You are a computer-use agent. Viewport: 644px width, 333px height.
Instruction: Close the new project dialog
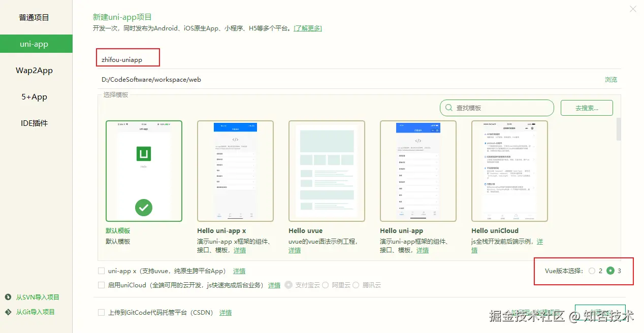(x=633, y=9)
